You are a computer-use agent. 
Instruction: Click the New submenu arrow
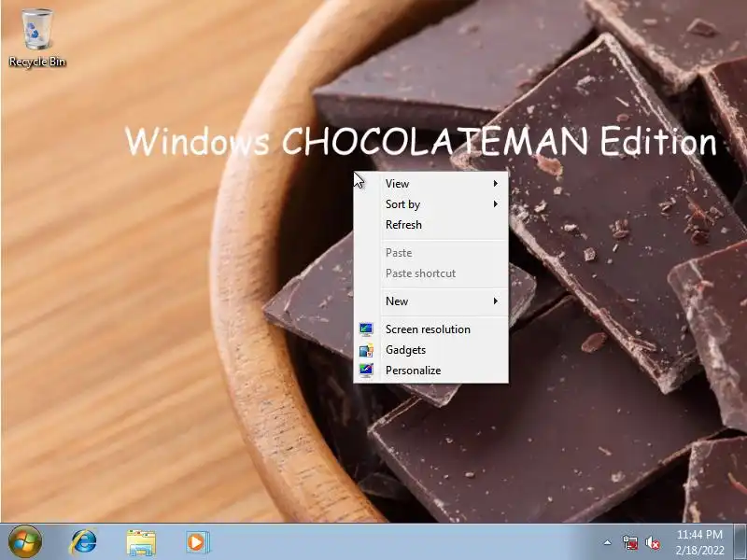[x=496, y=301]
